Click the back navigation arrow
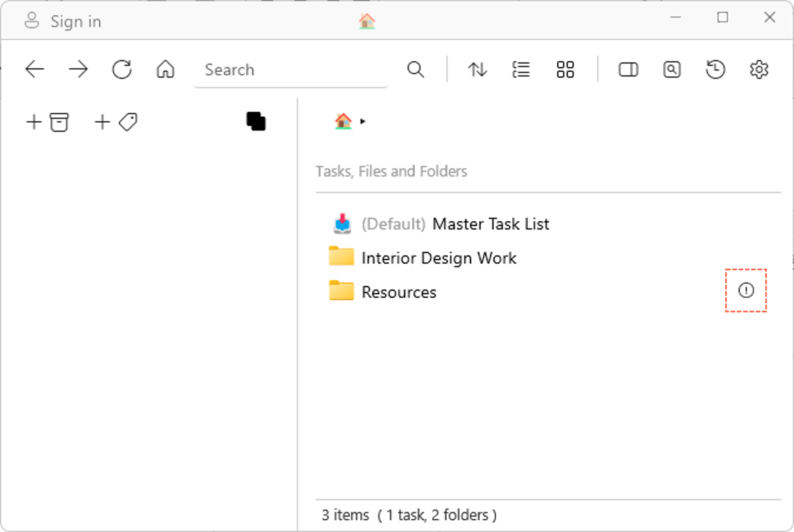The image size is (794, 532). 35,70
